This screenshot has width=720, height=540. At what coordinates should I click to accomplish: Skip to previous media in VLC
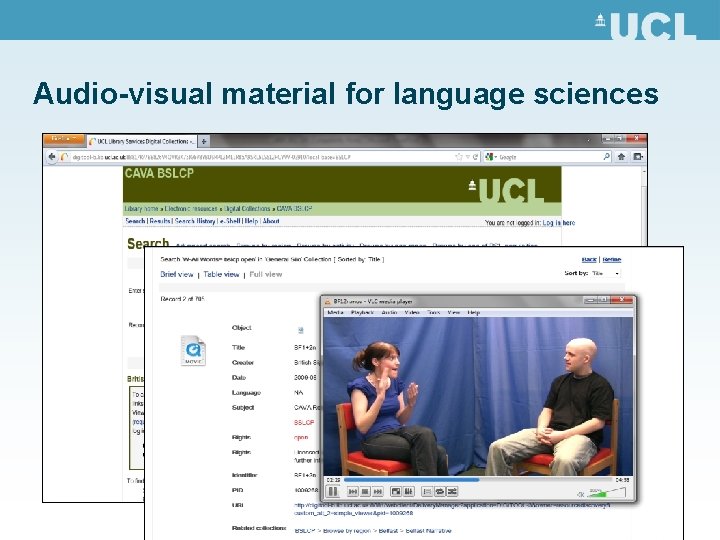click(x=353, y=492)
